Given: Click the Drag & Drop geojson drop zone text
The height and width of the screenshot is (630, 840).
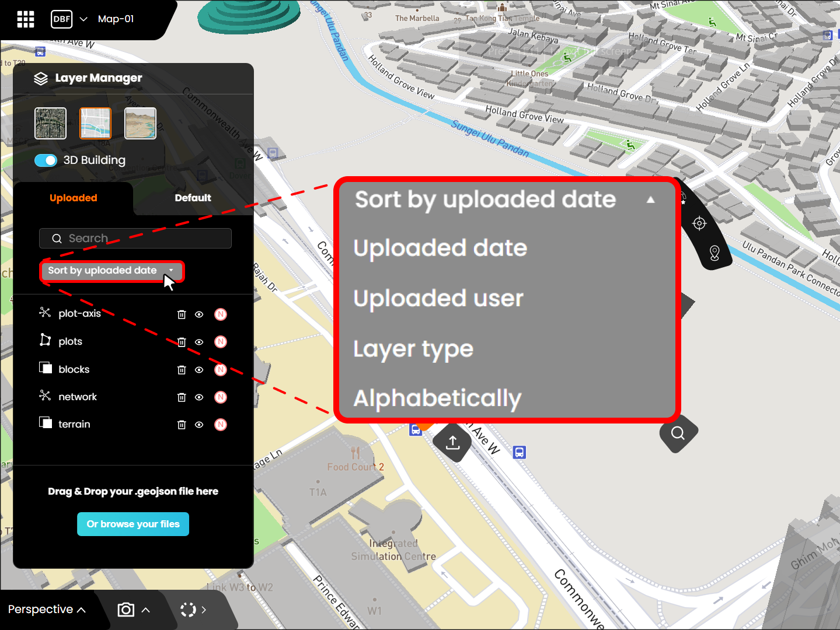Looking at the screenshot, I should click(x=133, y=491).
